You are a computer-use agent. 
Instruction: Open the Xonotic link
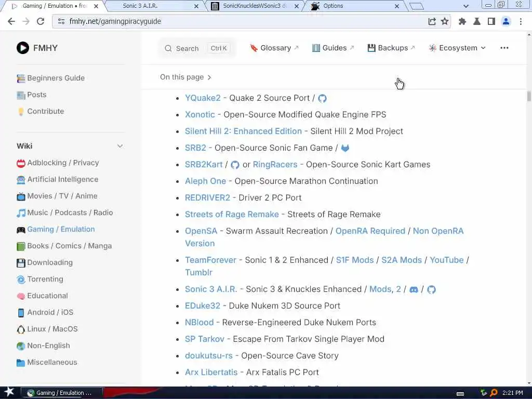[200, 115]
